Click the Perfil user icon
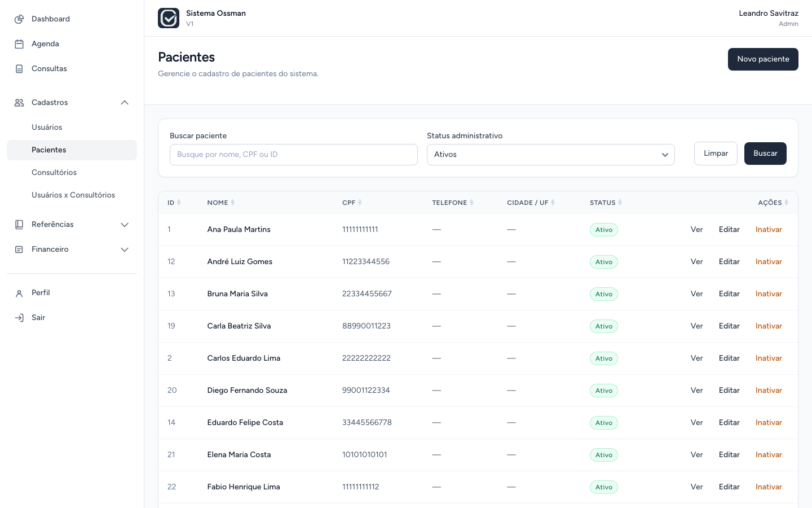812x508 pixels. click(x=19, y=293)
